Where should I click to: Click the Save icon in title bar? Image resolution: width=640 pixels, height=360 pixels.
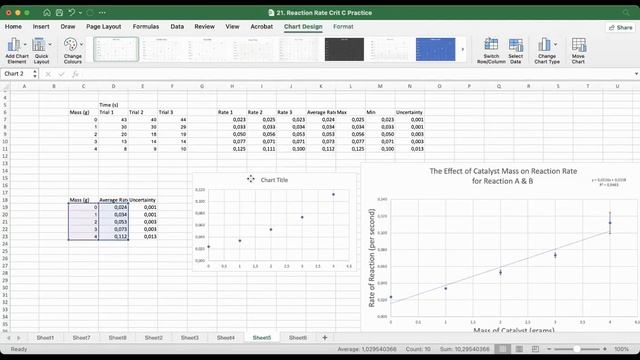tap(59, 13)
